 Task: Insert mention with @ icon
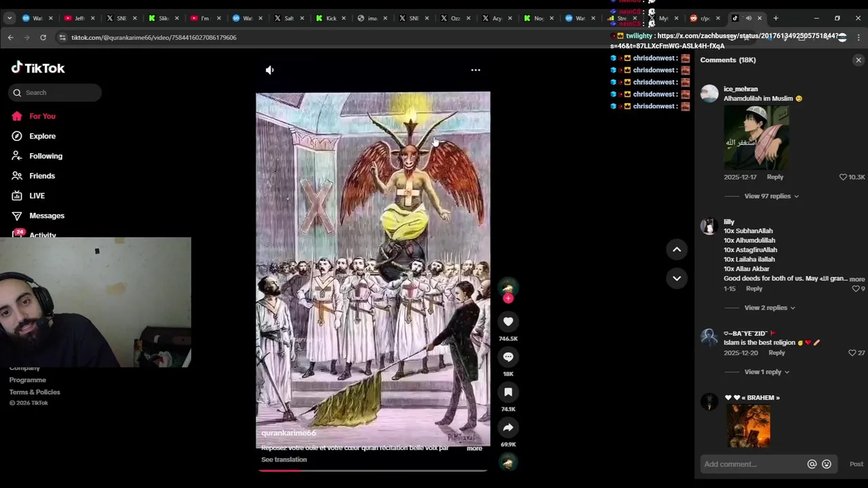click(x=812, y=464)
